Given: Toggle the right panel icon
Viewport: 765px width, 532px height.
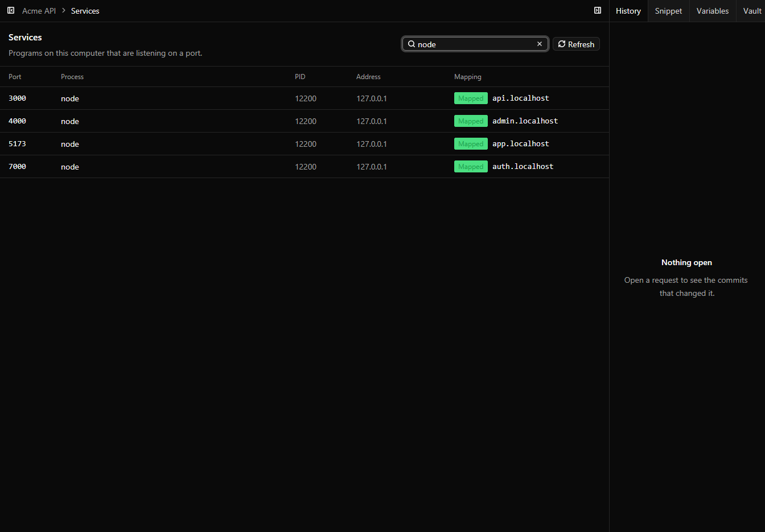Looking at the screenshot, I should tap(598, 11).
